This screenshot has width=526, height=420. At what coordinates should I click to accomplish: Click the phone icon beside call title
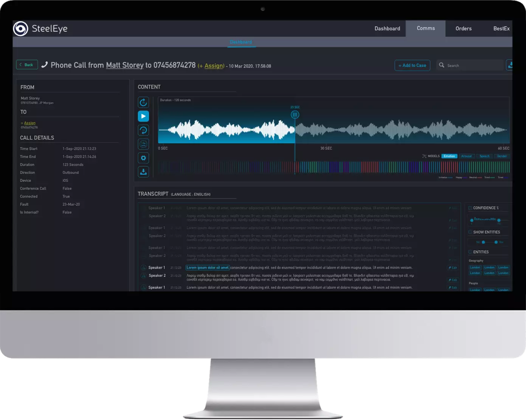tap(45, 65)
